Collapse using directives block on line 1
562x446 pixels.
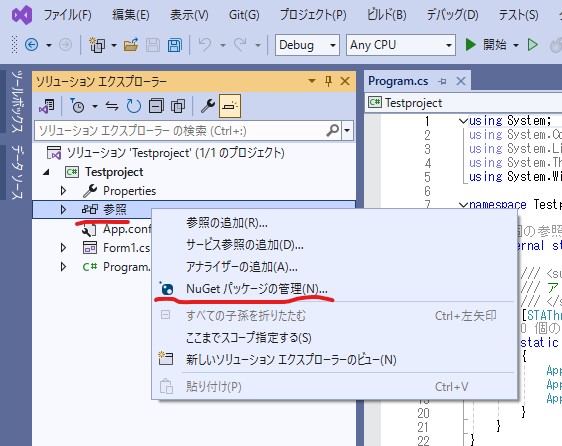(x=463, y=121)
